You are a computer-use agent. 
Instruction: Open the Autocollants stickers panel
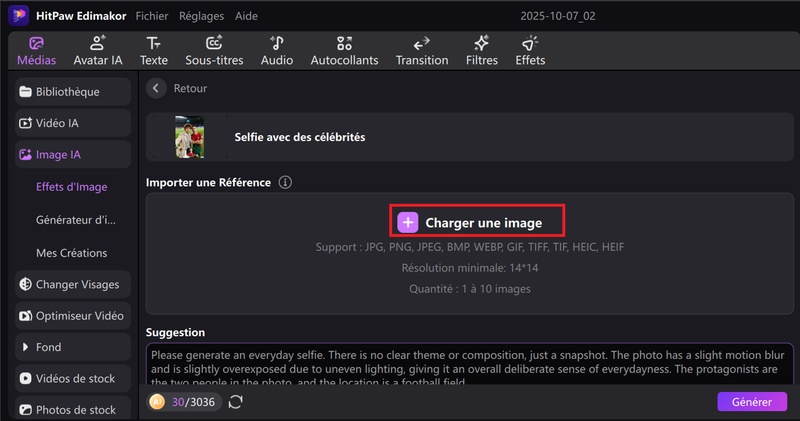click(344, 51)
